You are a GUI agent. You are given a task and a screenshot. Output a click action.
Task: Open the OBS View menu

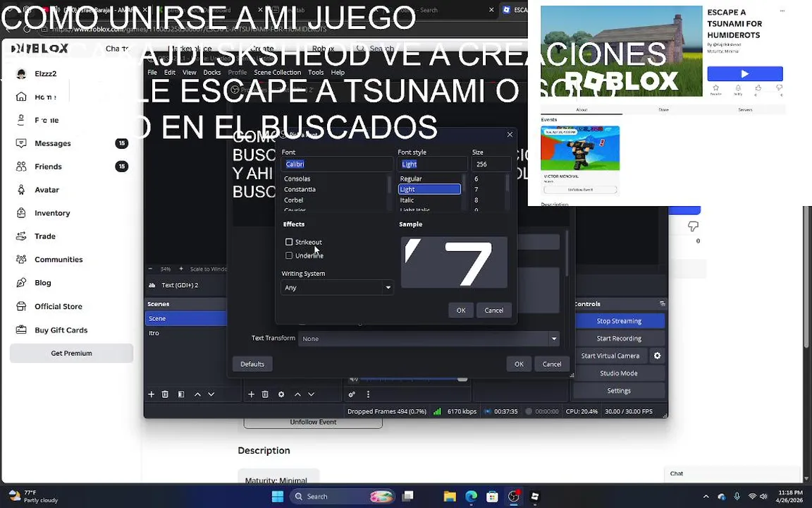pos(189,73)
